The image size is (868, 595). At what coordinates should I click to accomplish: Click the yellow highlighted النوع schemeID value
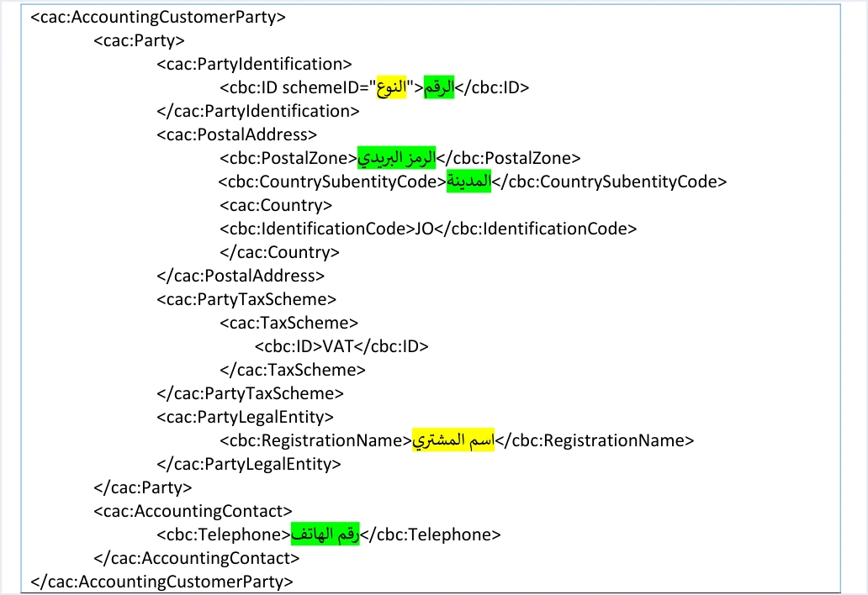391,87
